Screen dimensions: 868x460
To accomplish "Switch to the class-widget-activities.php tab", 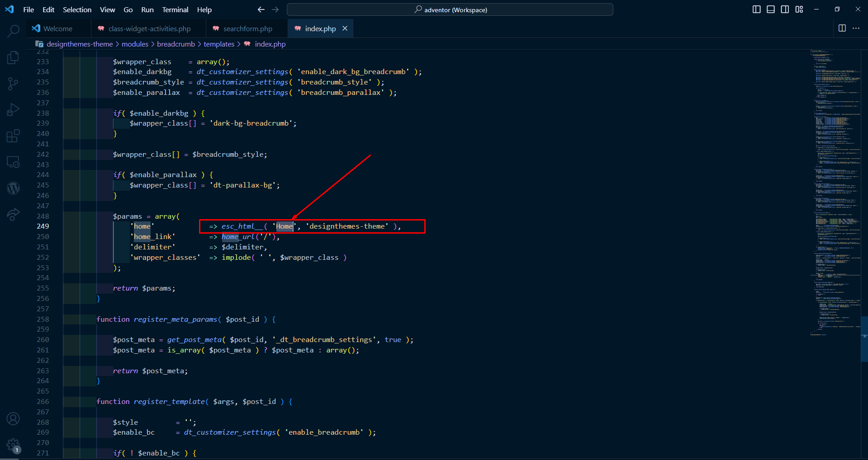I will (149, 28).
